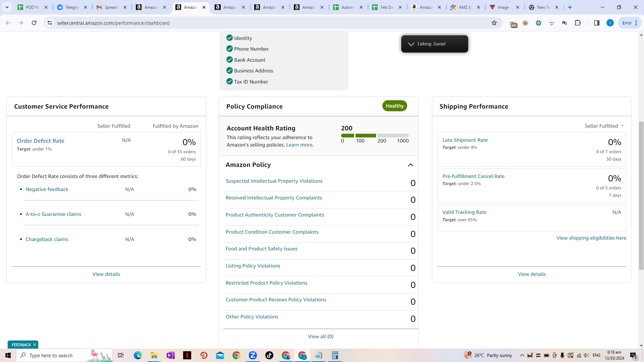Open Netflix from the taskbar
The image size is (644, 362).
(x=187, y=355)
